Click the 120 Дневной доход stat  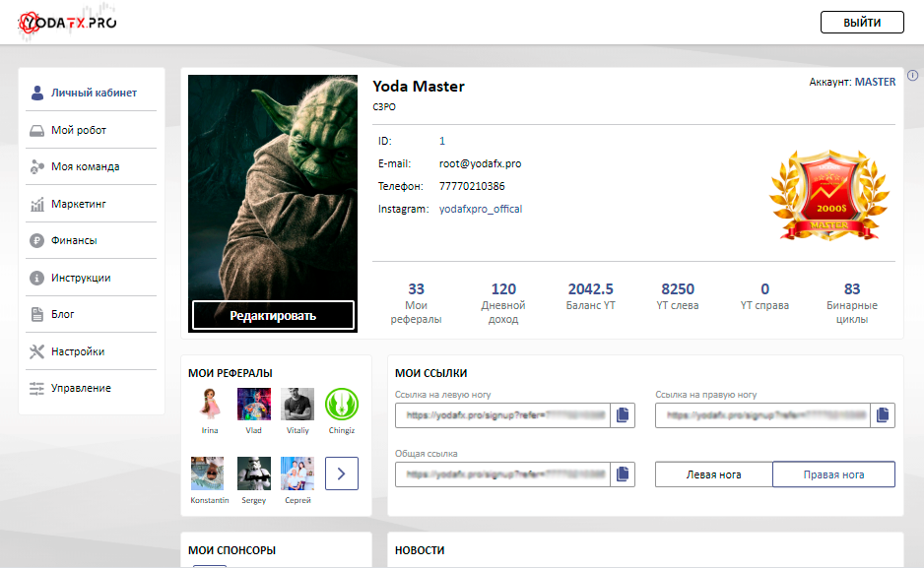click(x=503, y=304)
